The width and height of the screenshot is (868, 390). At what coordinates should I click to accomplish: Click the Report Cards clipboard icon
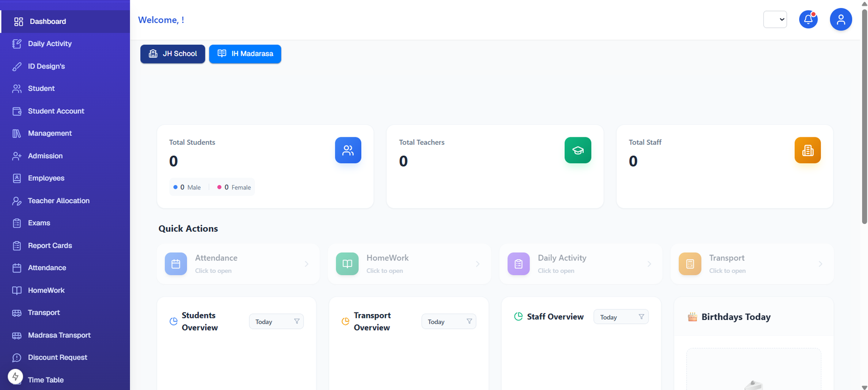tap(17, 246)
